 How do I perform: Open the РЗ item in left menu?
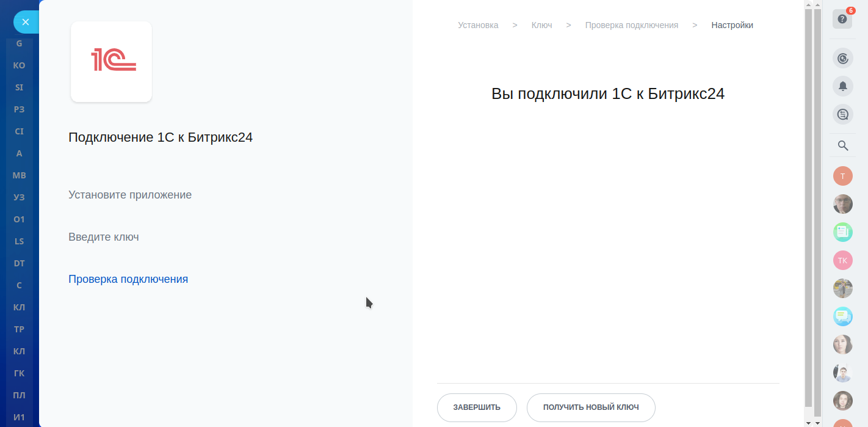pyautogui.click(x=19, y=109)
